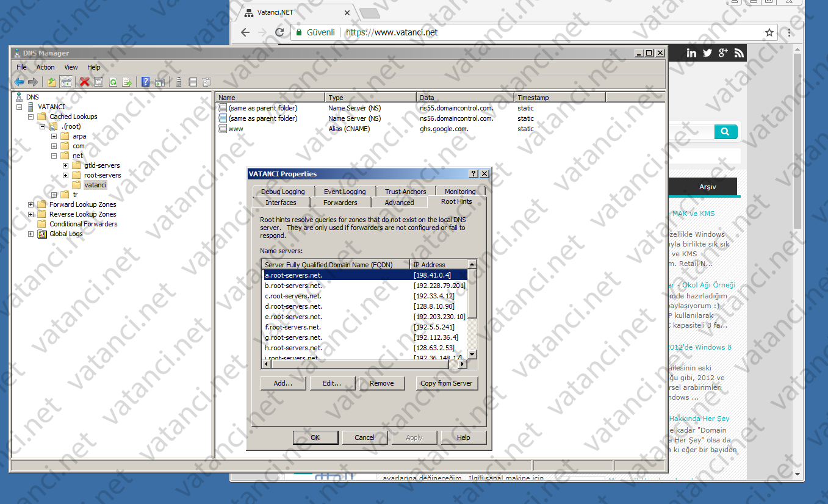
Task: Click the red Delete (X) toolbar icon
Action: pos(85,82)
